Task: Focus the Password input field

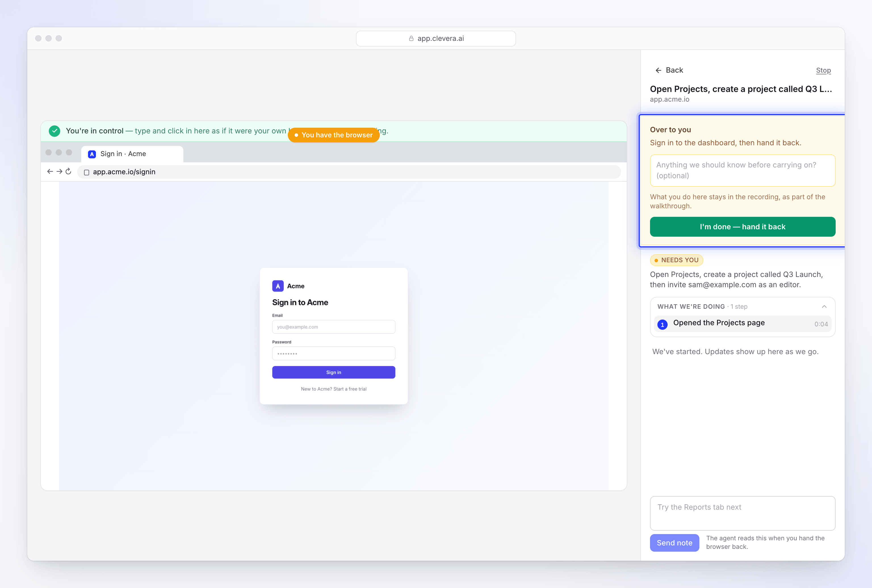Action: (x=334, y=353)
